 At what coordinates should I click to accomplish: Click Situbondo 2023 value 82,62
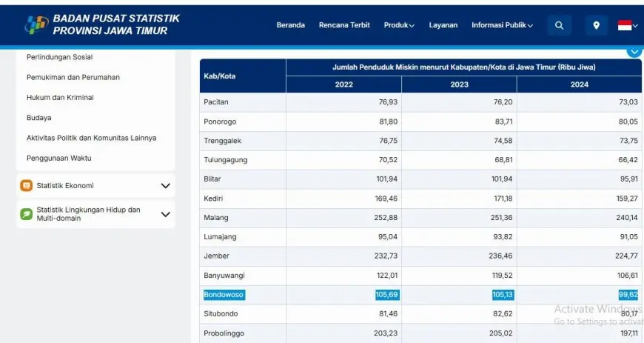point(503,313)
